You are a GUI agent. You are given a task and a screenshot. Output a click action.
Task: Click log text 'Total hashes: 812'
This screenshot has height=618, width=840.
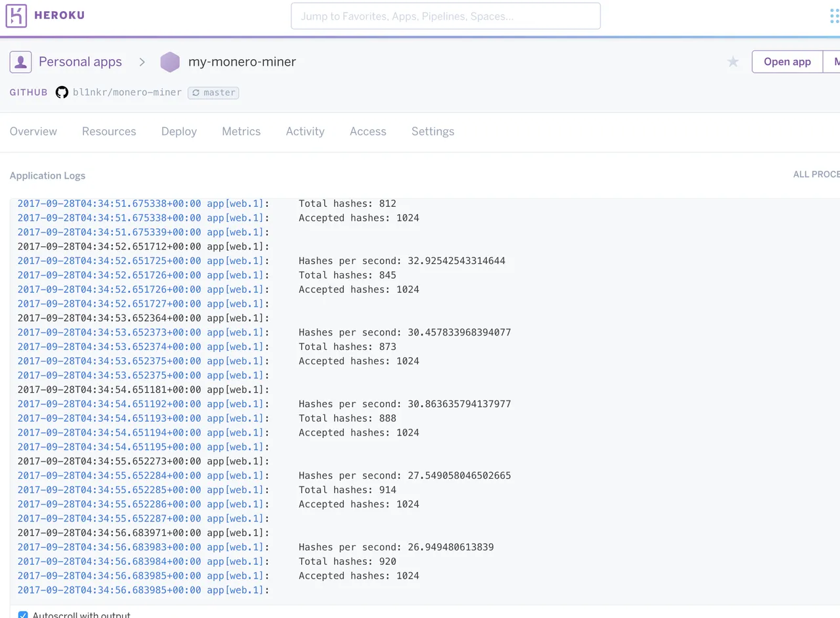click(347, 204)
